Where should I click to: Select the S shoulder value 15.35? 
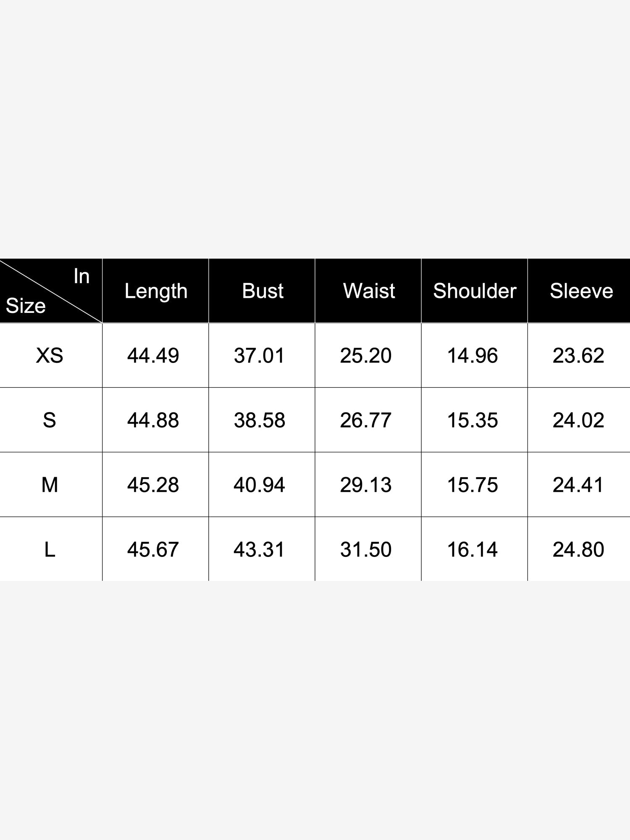pos(472,420)
